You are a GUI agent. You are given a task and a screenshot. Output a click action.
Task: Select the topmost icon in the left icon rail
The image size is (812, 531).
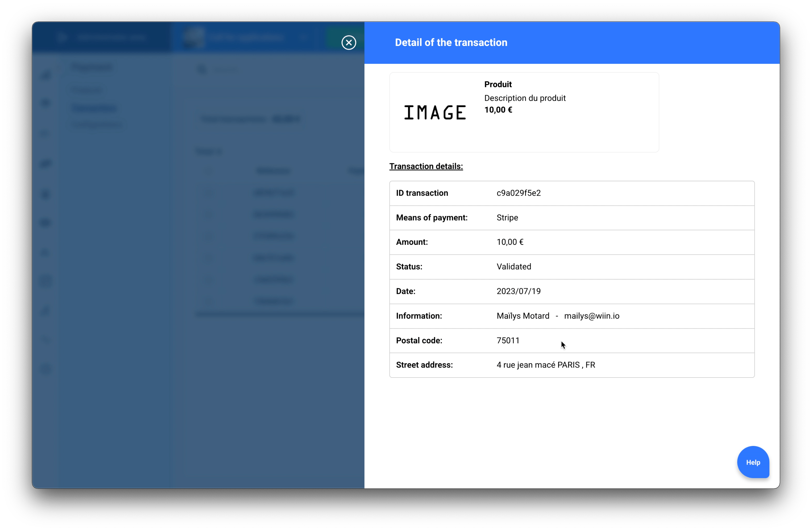pyautogui.click(x=46, y=75)
